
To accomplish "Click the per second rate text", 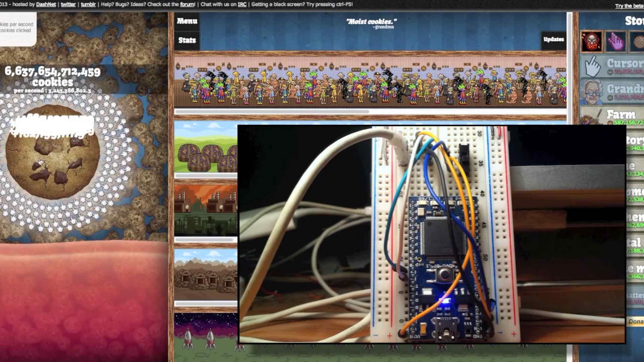I will [53, 91].
